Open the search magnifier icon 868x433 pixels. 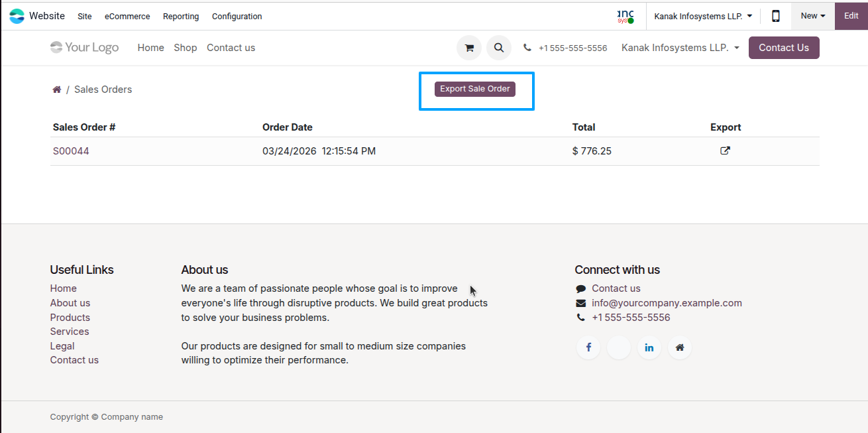499,48
